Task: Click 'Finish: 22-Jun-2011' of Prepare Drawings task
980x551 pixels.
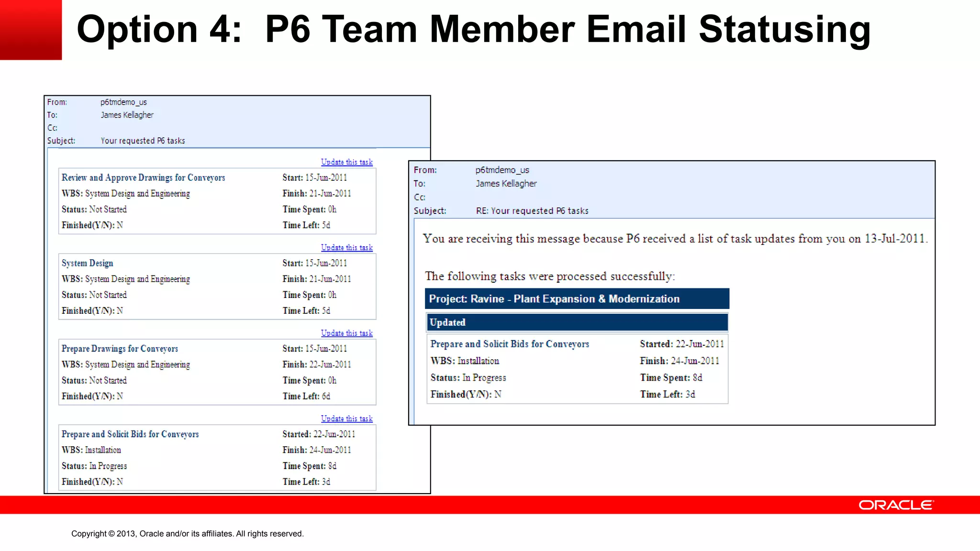Action: click(x=316, y=365)
